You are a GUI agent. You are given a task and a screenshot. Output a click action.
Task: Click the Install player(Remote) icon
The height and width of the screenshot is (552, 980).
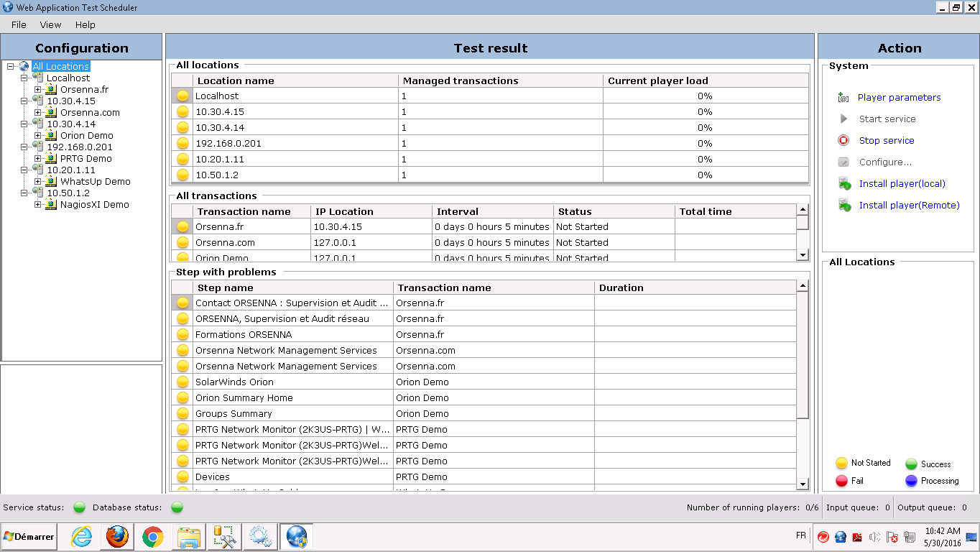pos(845,206)
